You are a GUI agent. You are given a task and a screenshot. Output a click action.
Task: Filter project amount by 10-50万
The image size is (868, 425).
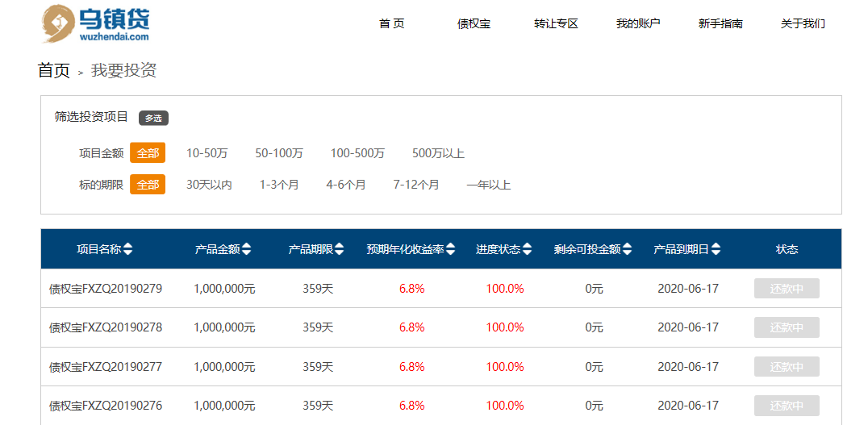(x=207, y=153)
